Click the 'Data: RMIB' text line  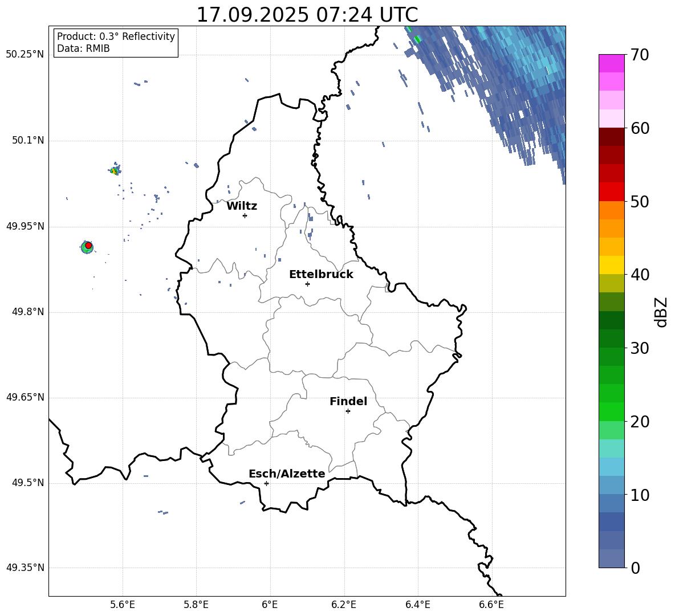tap(83, 48)
